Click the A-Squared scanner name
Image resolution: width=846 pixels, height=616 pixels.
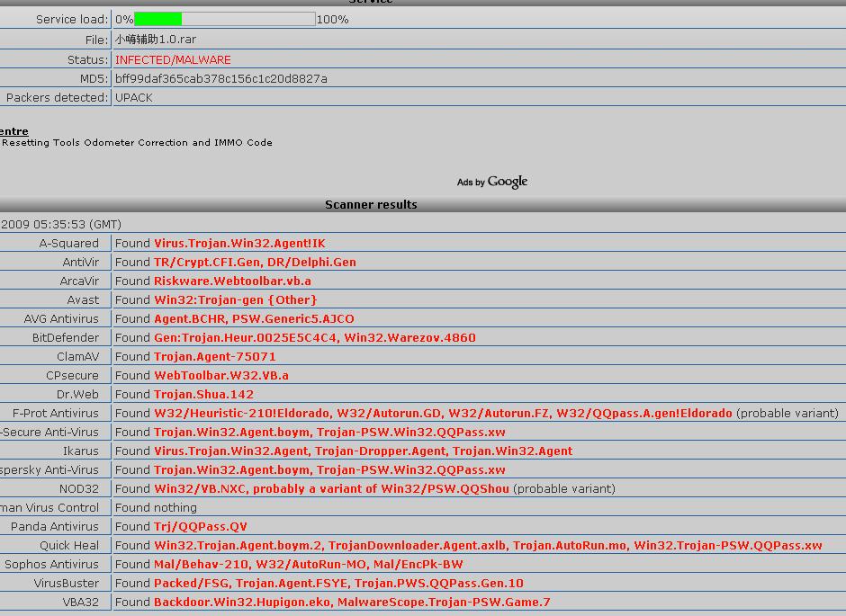point(69,243)
